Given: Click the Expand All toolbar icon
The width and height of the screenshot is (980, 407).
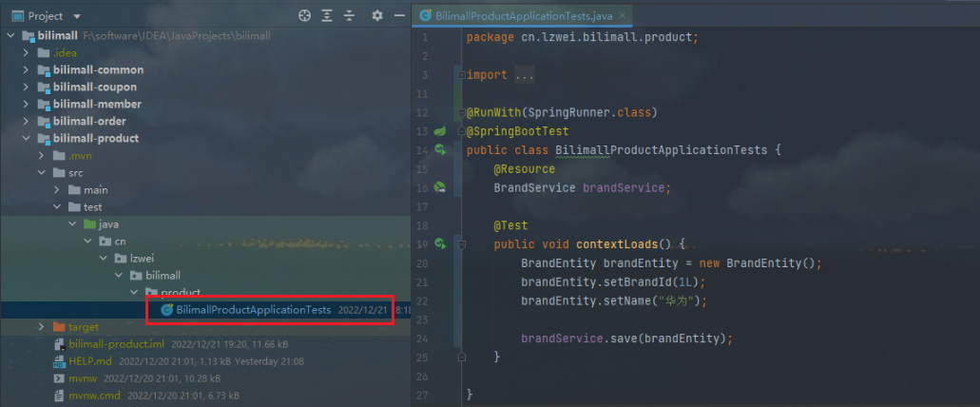Looking at the screenshot, I should (327, 15).
